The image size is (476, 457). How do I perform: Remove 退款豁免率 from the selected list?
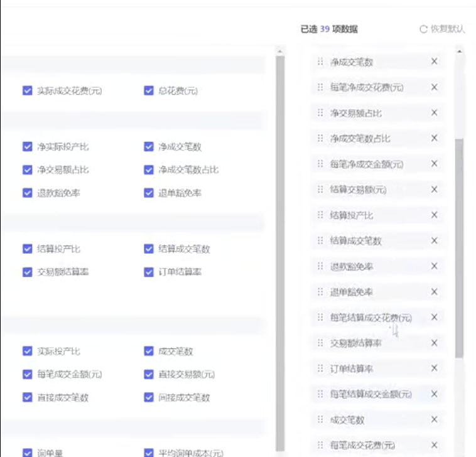pos(435,266)
